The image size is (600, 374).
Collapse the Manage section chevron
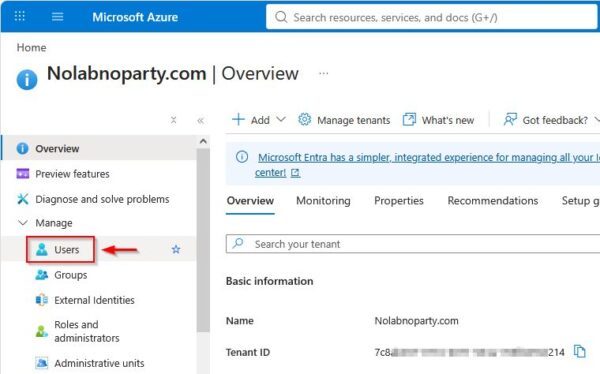coord(23,222)
